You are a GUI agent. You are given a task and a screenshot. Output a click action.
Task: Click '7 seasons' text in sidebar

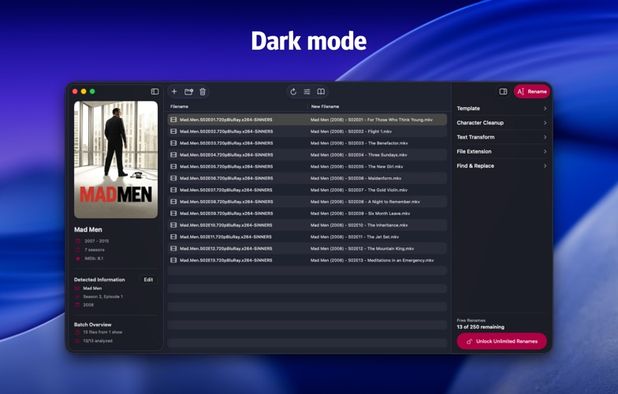tap(95, 250)
